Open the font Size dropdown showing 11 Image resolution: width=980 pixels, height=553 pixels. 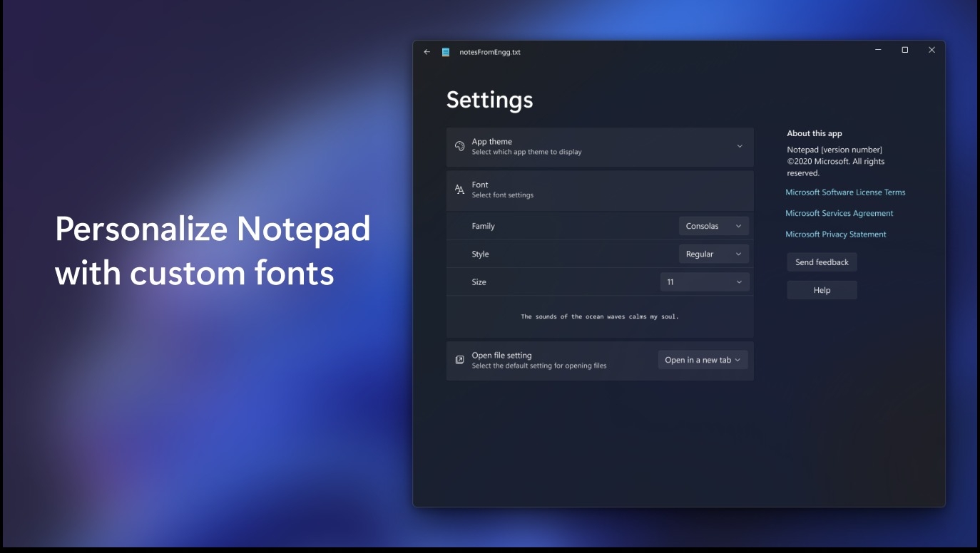pos(705,281)
